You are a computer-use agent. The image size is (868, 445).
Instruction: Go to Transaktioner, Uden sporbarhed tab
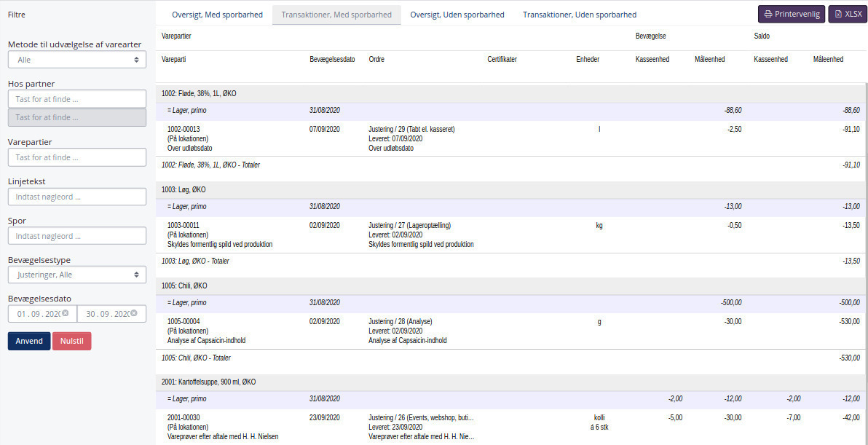(580, 15)
